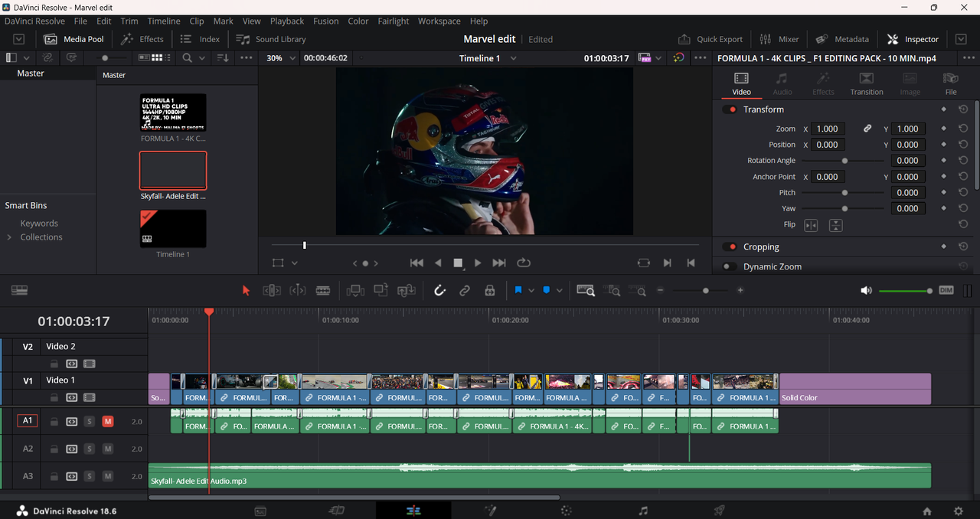
Task: Toggle Position Lock padlock icon
Action: tap(490, 291)
